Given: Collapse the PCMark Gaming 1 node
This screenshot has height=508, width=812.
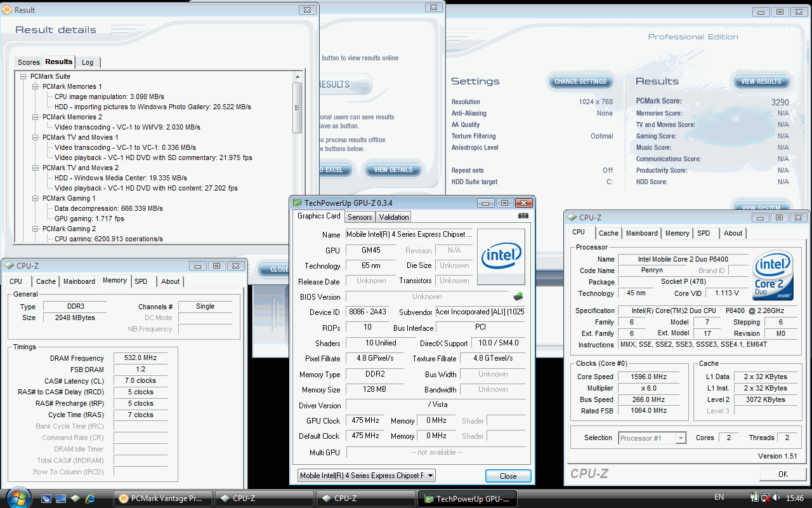Looking at the screenshot, I should 36,198.
